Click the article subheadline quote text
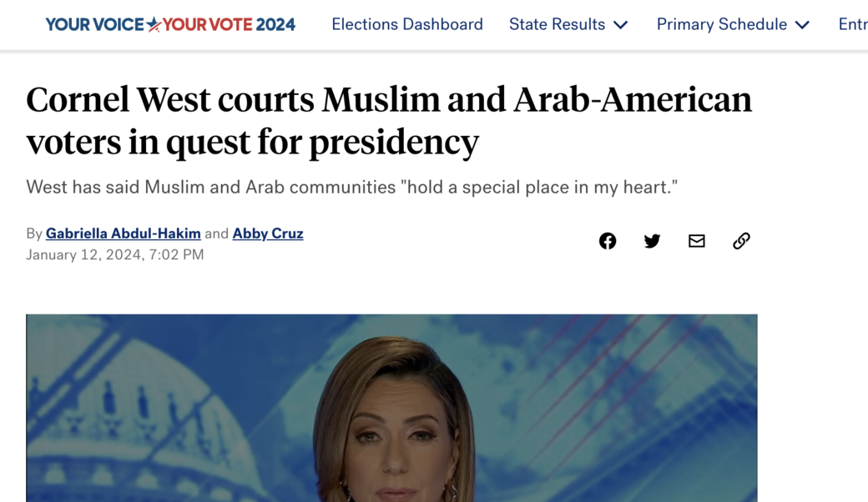This screenshot has width=868, height=502. point(352,187)
